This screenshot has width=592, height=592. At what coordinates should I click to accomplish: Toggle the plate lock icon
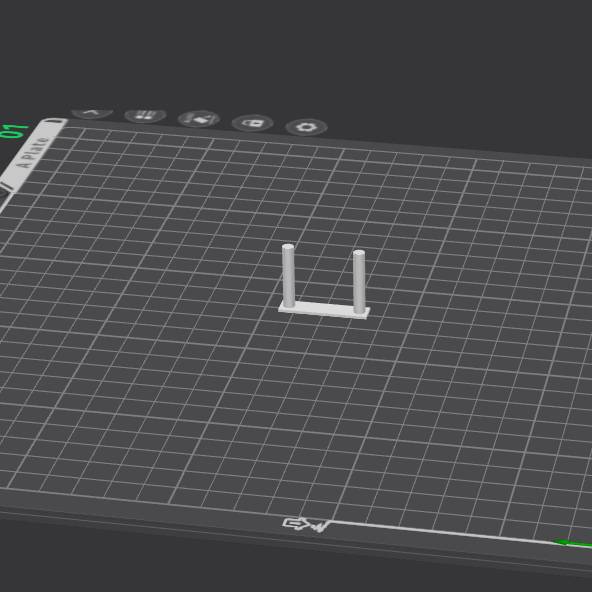253,123
